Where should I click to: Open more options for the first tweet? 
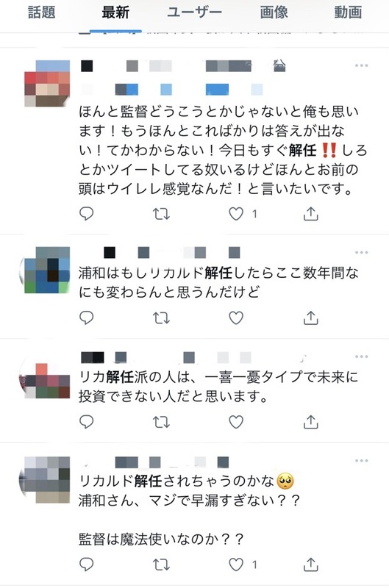(361, 65)
